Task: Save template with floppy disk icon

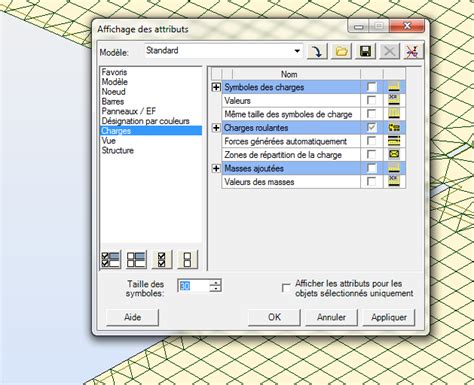Action: (365, 51)
